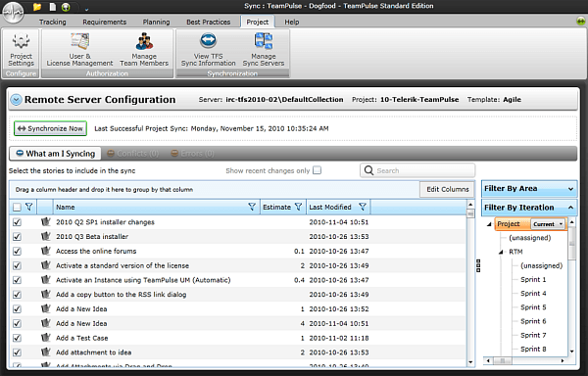
Task: Select Sprint 5 in iteration tree
Action: coord(533,307)
